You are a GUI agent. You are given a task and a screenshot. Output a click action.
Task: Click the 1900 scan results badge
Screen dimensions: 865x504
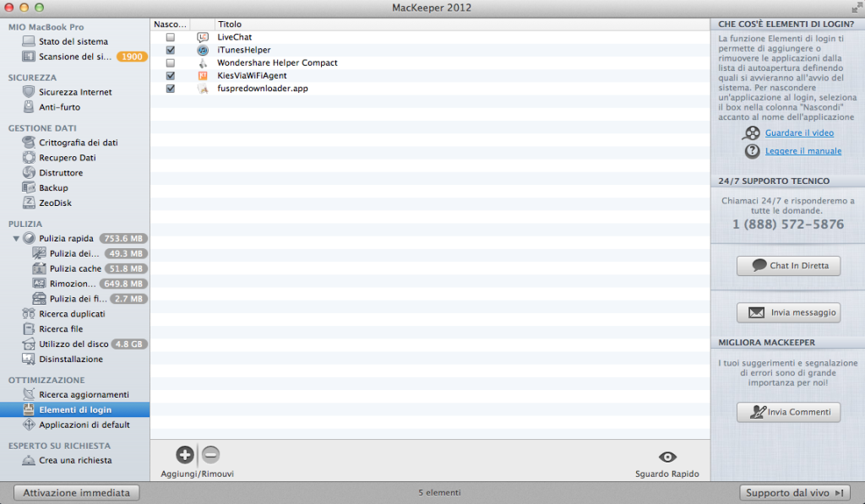pos(132,57)
